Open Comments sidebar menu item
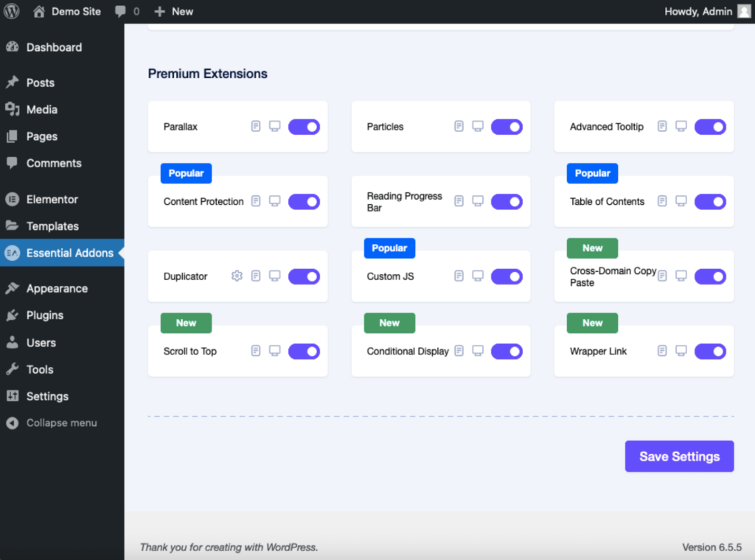The width and height of the screenshot is (755, 560). pos(62,164)
